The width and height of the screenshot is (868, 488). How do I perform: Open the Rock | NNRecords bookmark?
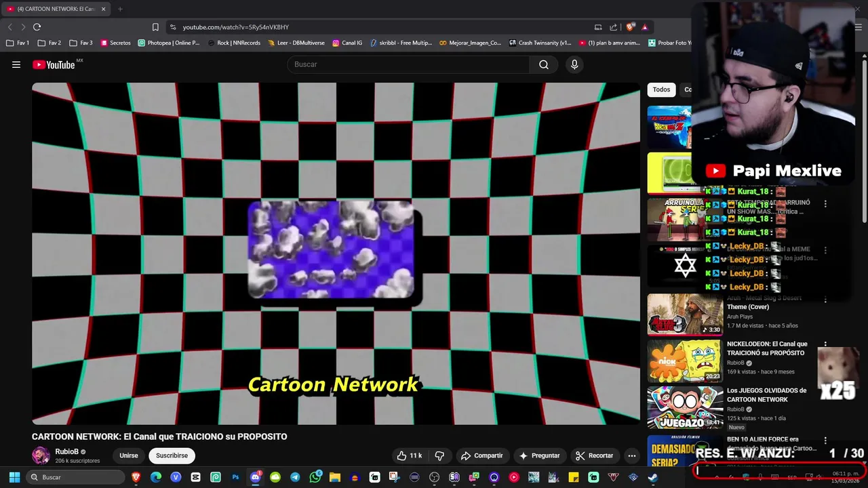pos(234,43)
